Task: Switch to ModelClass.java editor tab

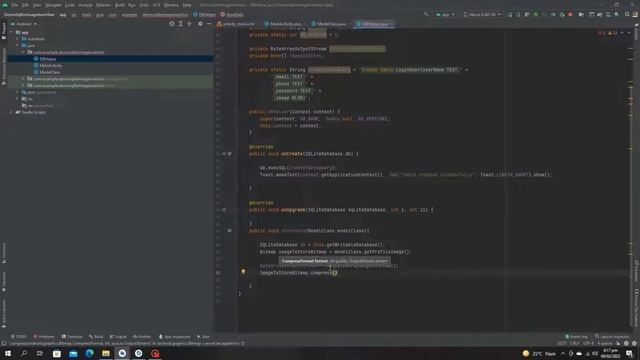Action: coord(329,24)
